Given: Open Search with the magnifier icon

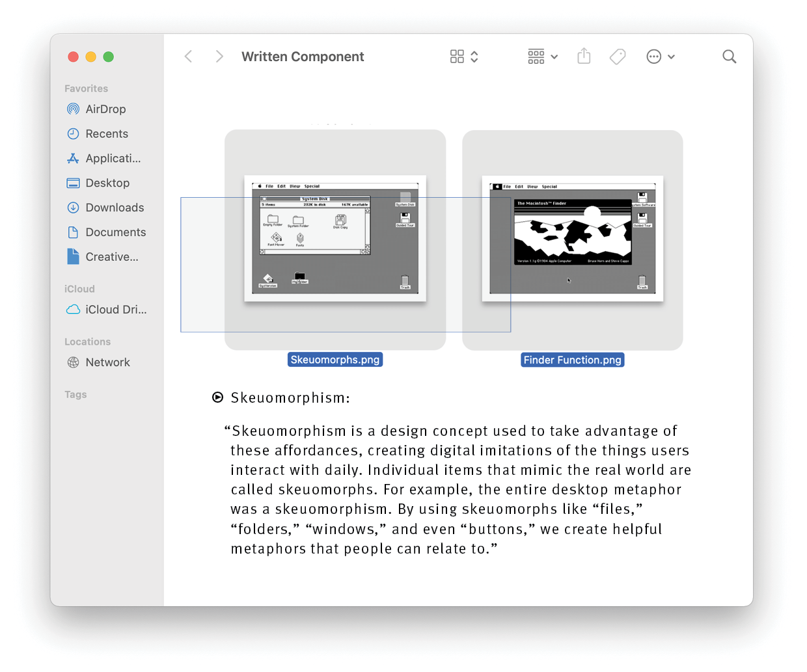Looking at the screenshot, I should click(730, 57).
